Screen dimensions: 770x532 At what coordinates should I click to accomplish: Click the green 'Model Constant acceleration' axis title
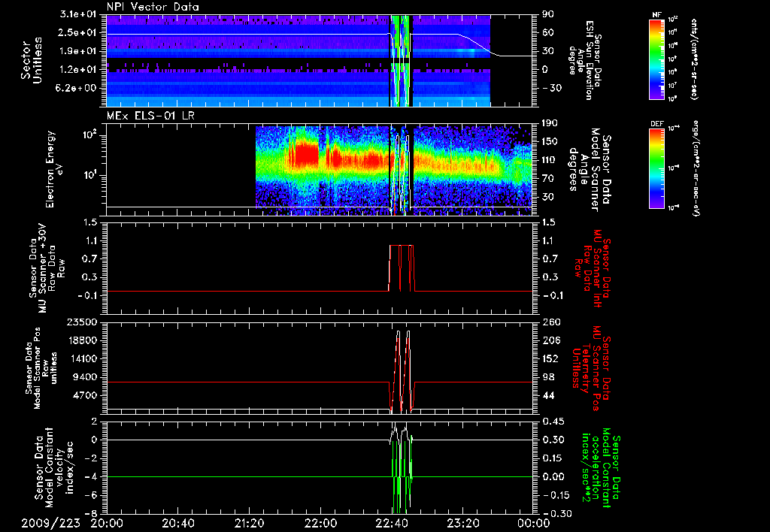click(x=600, y=467)
